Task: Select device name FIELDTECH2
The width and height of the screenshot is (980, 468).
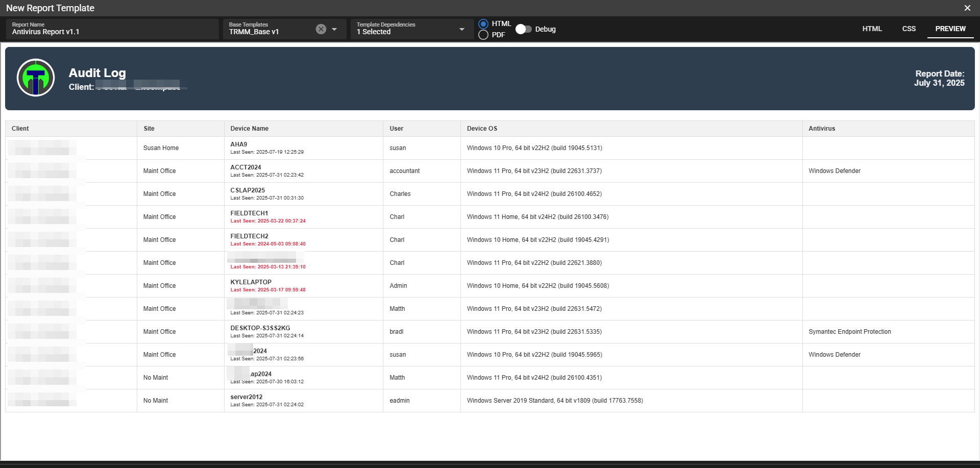Action: point(249,236)
